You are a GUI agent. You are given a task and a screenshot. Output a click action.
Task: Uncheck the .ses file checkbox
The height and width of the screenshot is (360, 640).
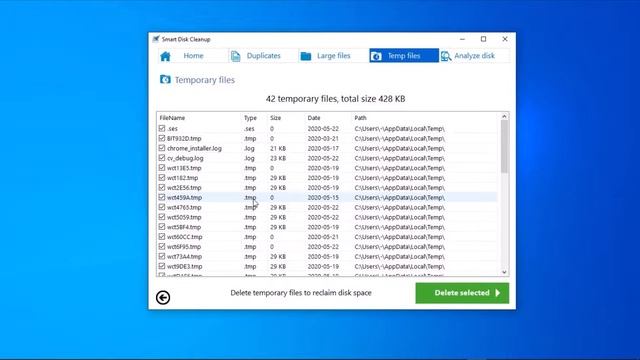162,129
